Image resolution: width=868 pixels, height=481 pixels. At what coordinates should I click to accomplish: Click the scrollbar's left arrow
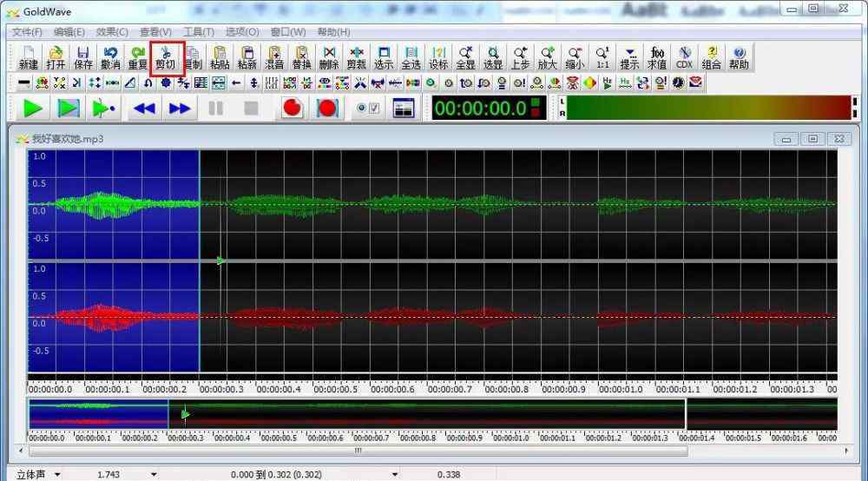(21, 451)
